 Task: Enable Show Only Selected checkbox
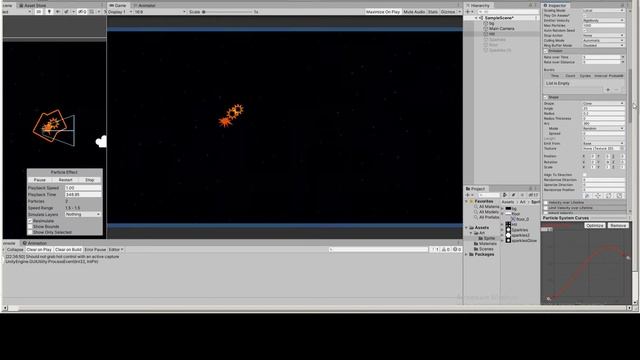[x=30, y=232]
